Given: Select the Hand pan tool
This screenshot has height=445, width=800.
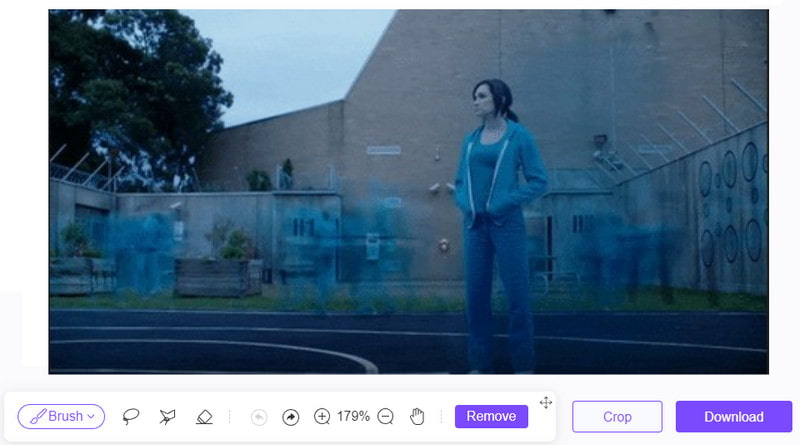Looking at the screenshot, I should tap(417, 416).
